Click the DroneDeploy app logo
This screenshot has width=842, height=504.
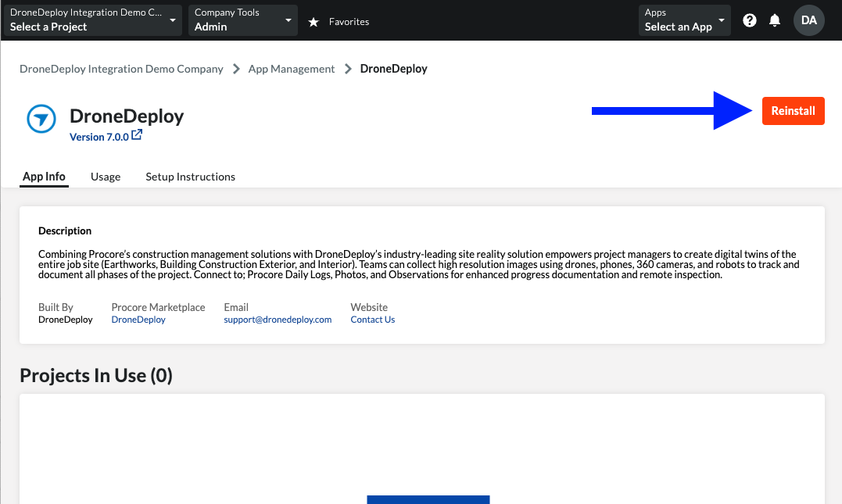click(41, 119)
